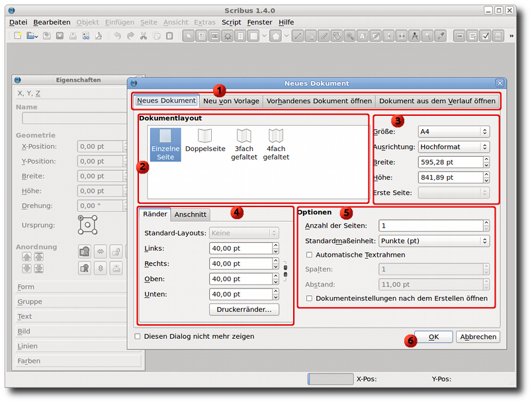Open the Fenster menu
Image resolution: width=532 pixels, height=403 pixels.
tap(259, 22)
